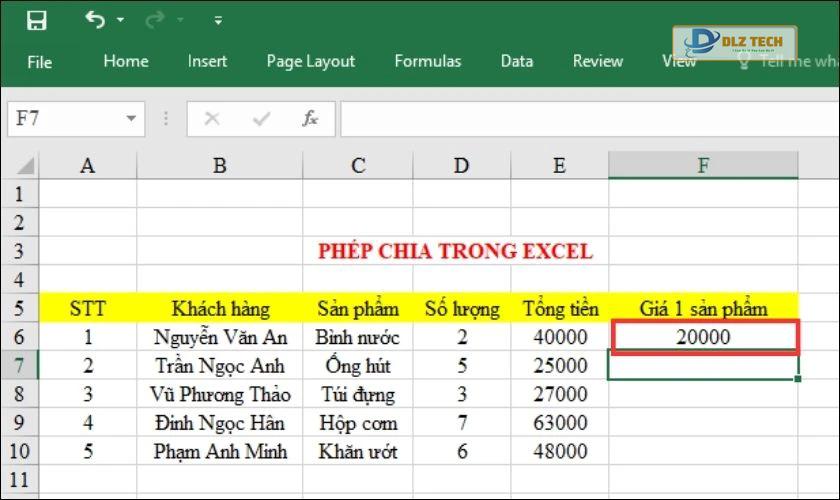
Task: Select the cell Trần Ngọc Anh
Action: (220, 365)
